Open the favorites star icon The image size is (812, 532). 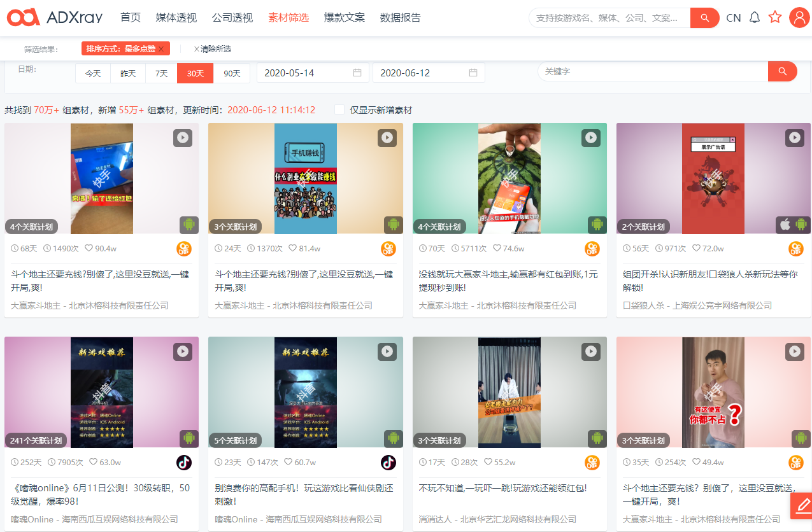click(775, 18)
